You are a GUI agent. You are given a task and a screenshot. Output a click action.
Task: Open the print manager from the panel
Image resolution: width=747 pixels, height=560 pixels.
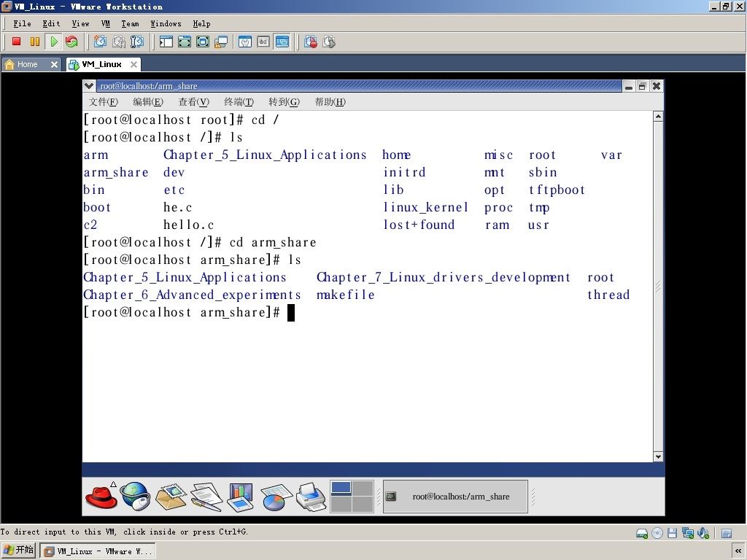coord(311,496)
